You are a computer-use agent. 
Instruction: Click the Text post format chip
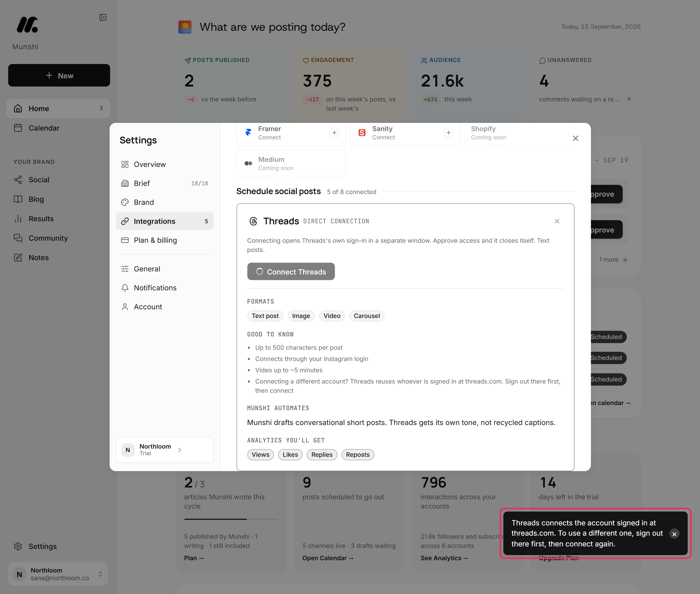265,316
